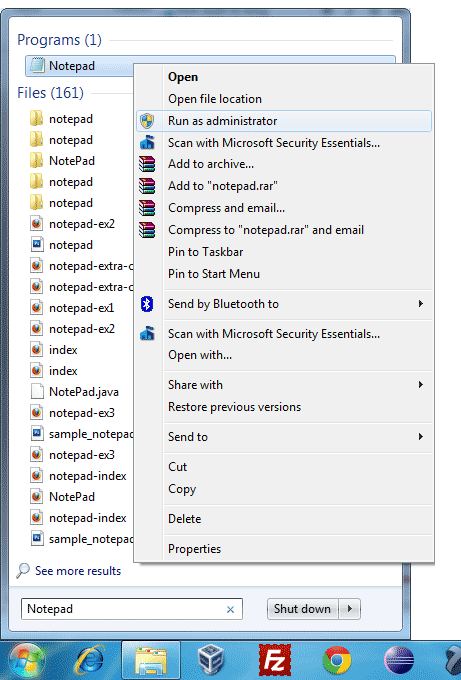This screenshot has height=680, width=461.
Task: Select Pin to Taskbar
Action: [206, 252]
